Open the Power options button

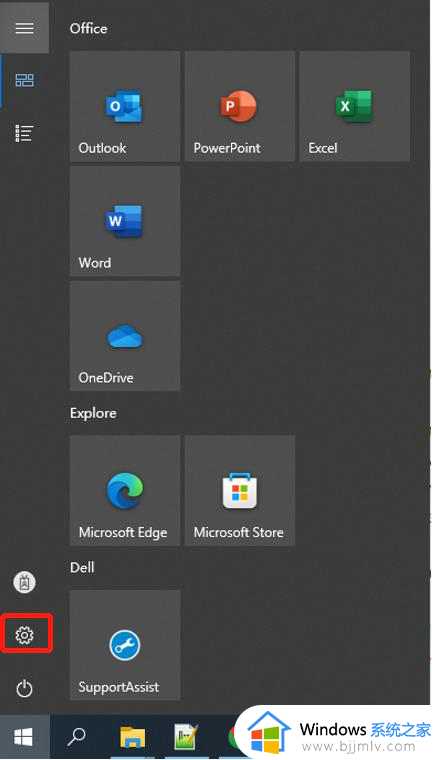[24, 688]
